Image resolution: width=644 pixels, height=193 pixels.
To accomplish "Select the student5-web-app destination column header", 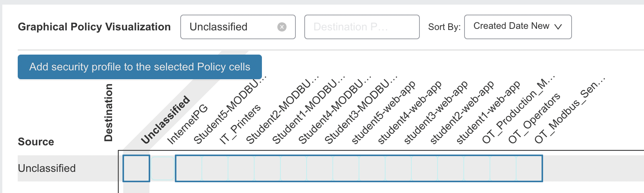I will (x=383, y=113).
